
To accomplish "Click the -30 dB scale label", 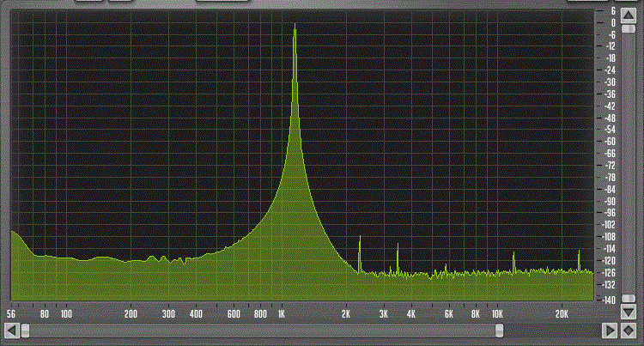I will 611,82.
